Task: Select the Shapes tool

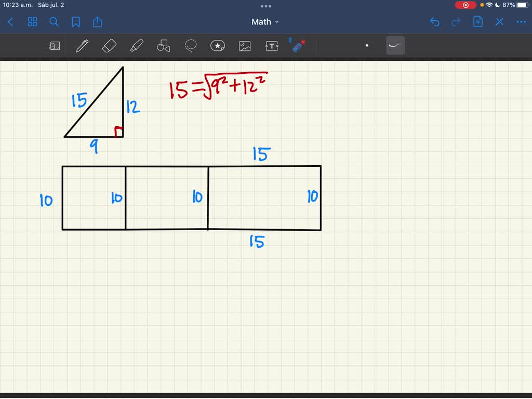Action: tap(163, 46)
